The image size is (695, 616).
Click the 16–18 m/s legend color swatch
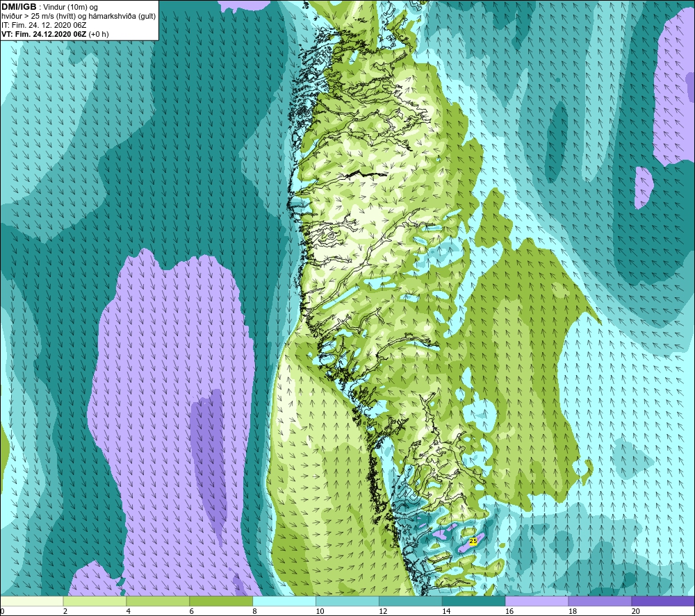537,601
